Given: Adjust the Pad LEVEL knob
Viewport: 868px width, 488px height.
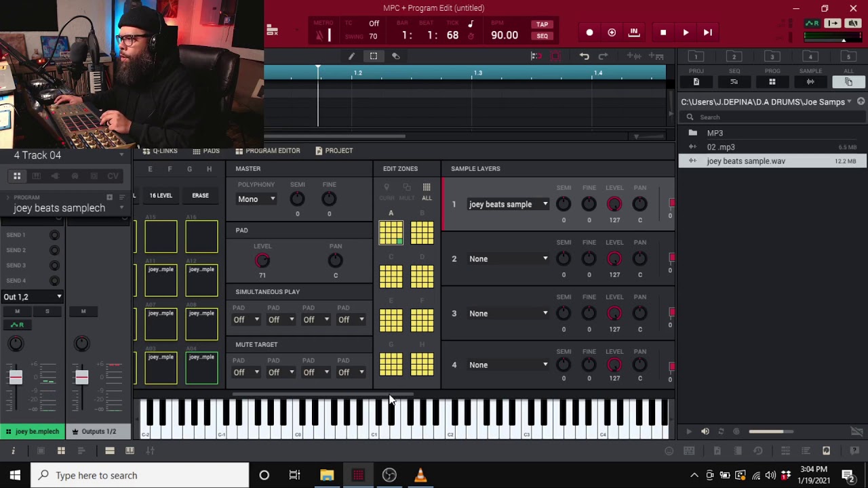Looking at the screenshot, I should click(262, 260).
